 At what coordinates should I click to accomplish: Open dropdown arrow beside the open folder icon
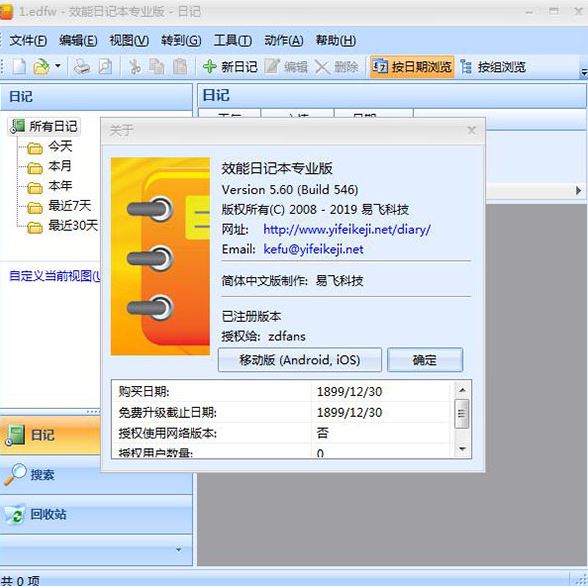[x=58, y=66]
